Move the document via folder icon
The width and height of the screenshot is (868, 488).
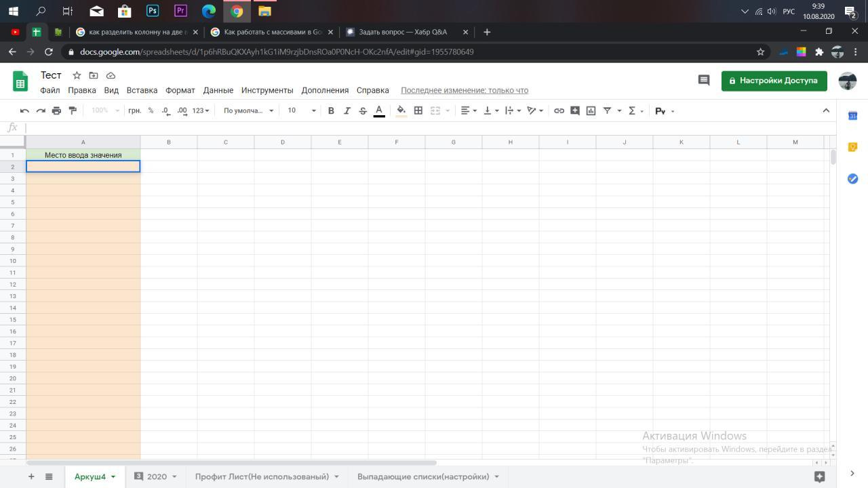[94, 75]
